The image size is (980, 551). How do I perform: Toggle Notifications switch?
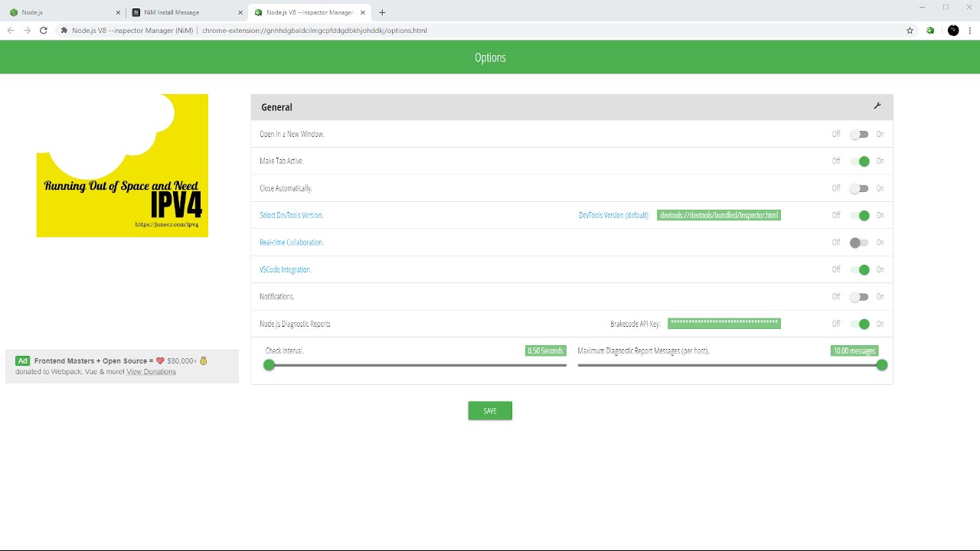tap(859, 297)
